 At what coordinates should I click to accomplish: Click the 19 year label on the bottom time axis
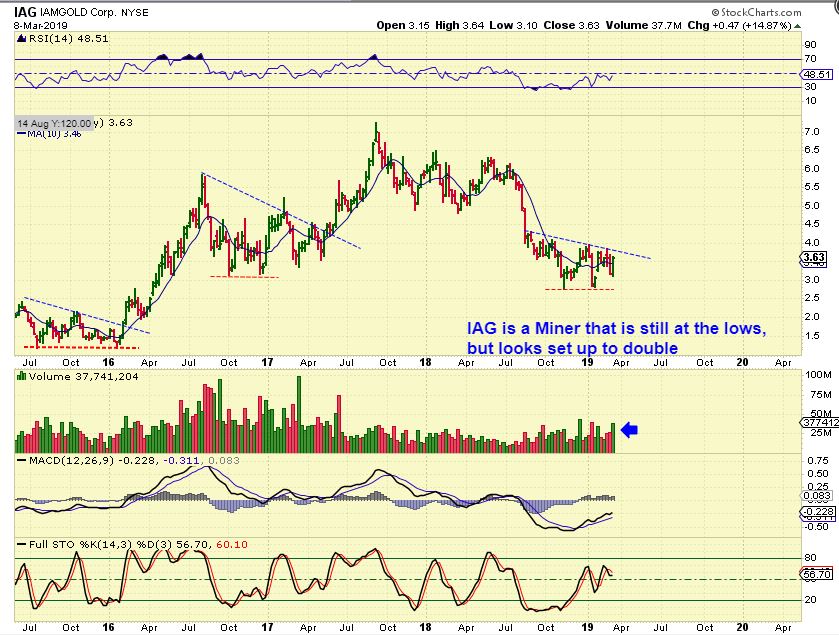click(588, 627)
